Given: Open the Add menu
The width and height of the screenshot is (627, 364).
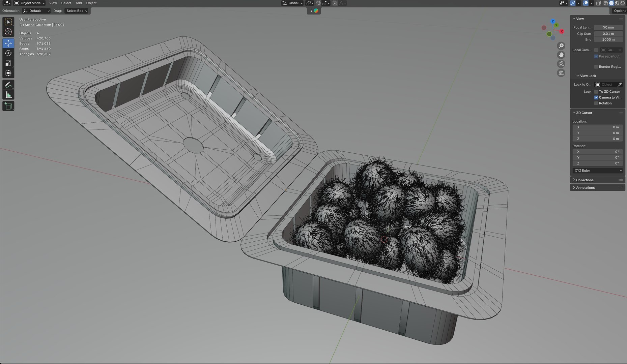Looking at the screenshot, I should pyautogui.click(x=79, y=3).
